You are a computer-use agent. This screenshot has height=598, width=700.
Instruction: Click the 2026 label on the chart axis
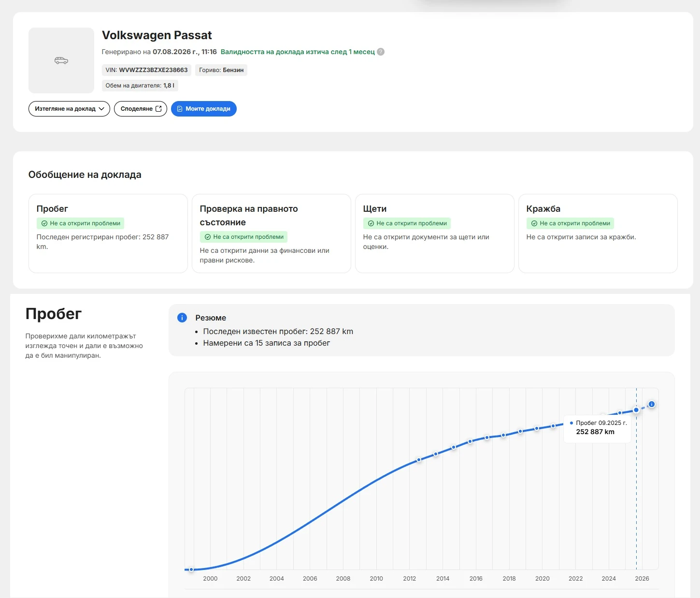coord(642,579)
